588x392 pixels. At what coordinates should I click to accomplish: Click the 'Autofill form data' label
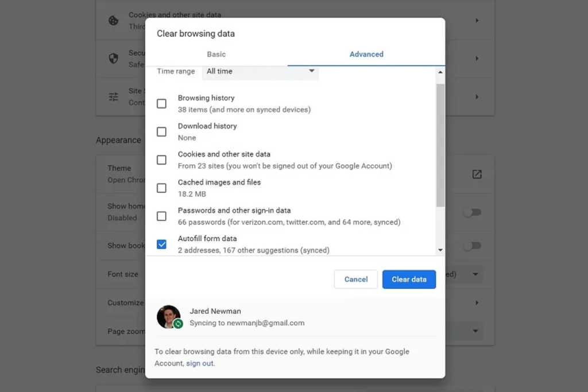click(207, 238)
